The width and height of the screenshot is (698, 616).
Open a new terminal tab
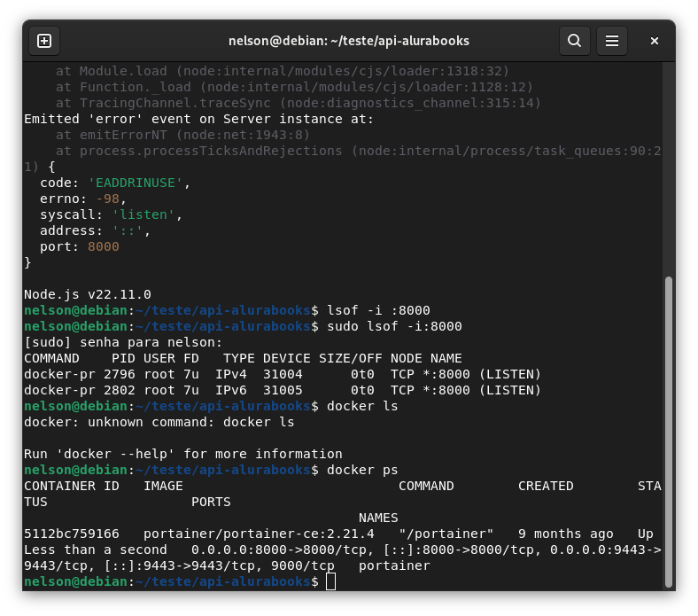[x=44, y=41]
